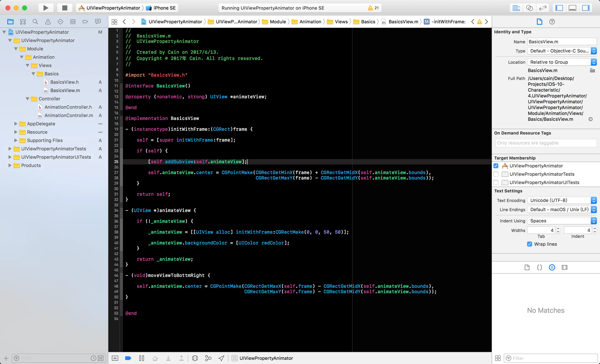Open Debug View Hierarchy button
This screenshot has height=364, width=600.
195,358
